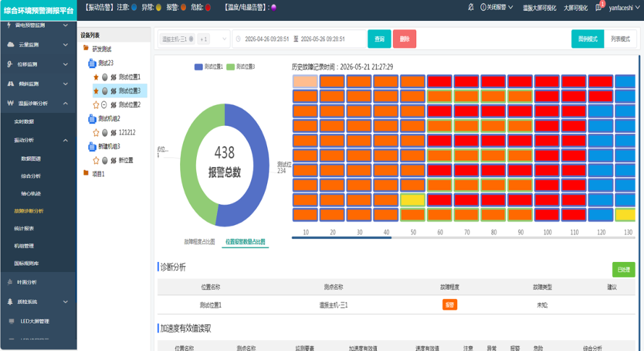
Task: Click the grey status dot of 新位置
Action: click(x=105, y=160)
